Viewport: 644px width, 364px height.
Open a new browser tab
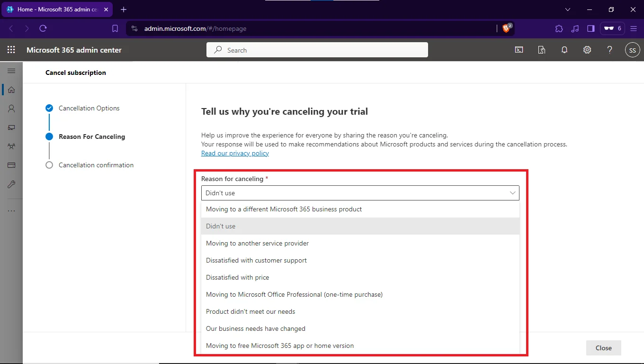(124, 9)
